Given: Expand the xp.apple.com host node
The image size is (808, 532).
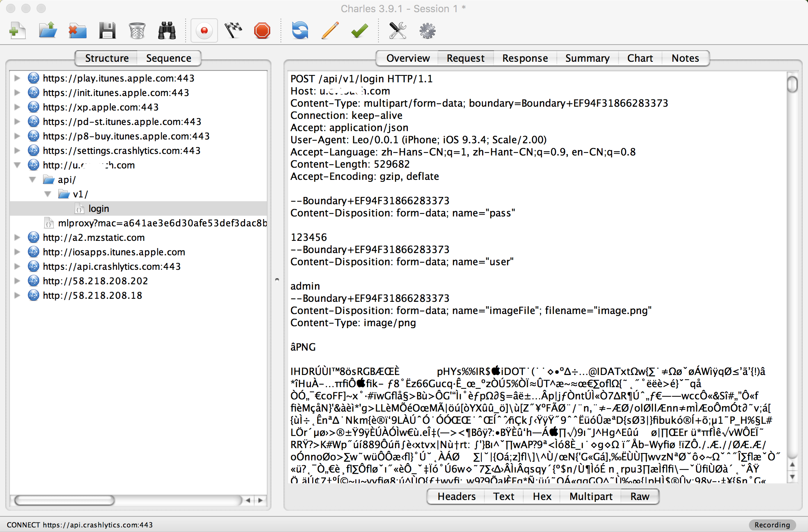Looking at the screenshot, I should click(17, 107).
